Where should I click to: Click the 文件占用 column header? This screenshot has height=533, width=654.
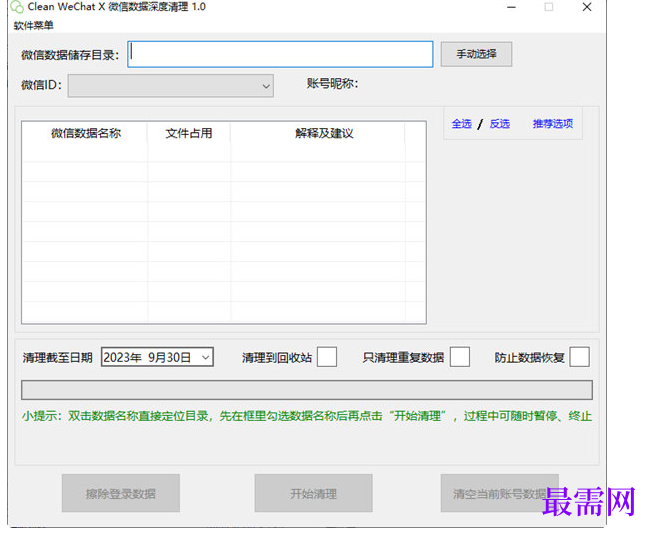[x=189, y=133]
